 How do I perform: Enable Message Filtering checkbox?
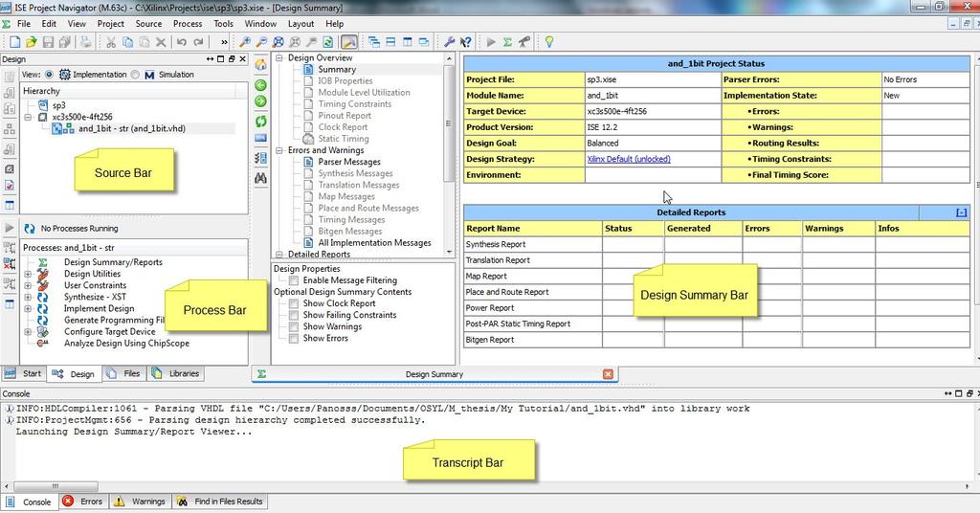pyautogui.click(x=293, y=280)
